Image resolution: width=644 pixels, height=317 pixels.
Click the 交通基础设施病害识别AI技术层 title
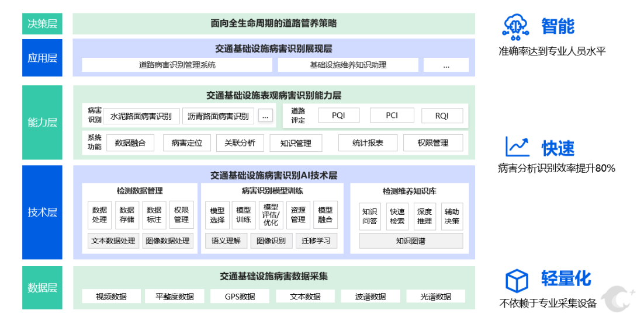tap(273, 176)
